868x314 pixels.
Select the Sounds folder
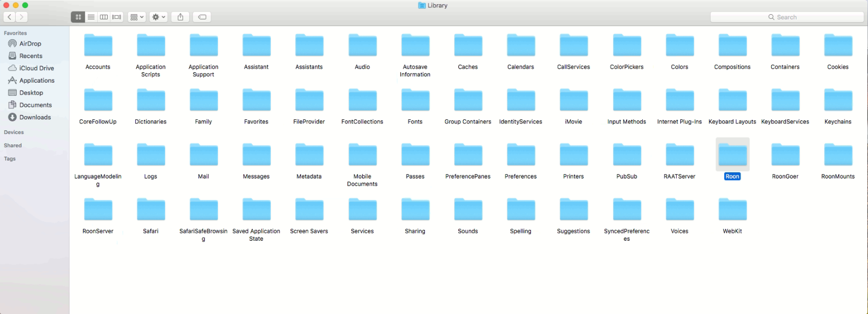pos(468,209)
